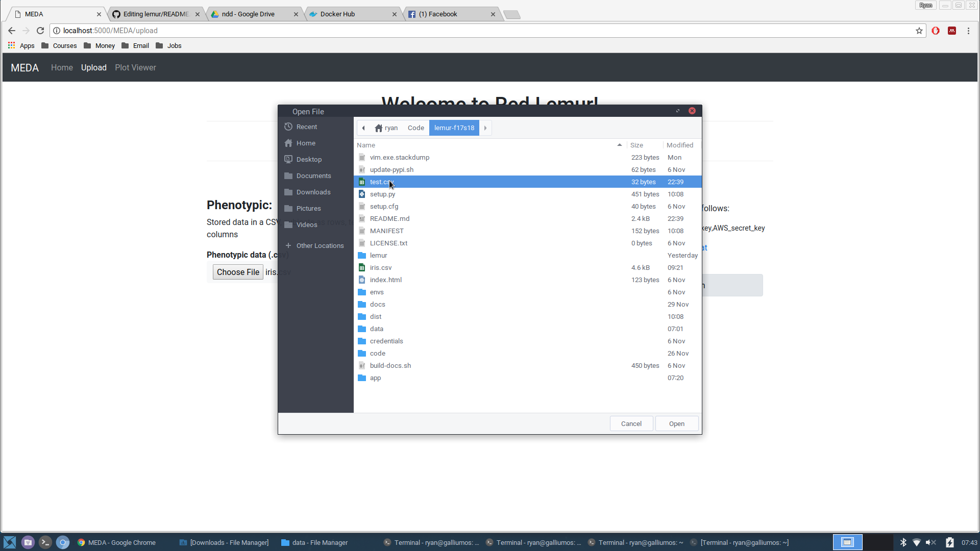Image resolution: width=980 pixels, height=551 pixels.
Task: Select iris.csv in file list
Action: pos(381,267)
